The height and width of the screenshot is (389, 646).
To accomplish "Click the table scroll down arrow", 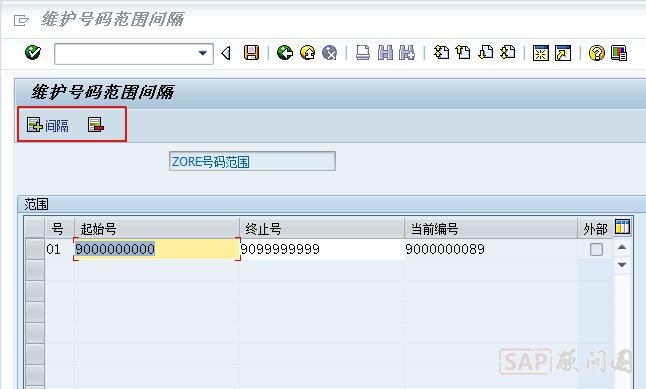I will click(622, 265).
